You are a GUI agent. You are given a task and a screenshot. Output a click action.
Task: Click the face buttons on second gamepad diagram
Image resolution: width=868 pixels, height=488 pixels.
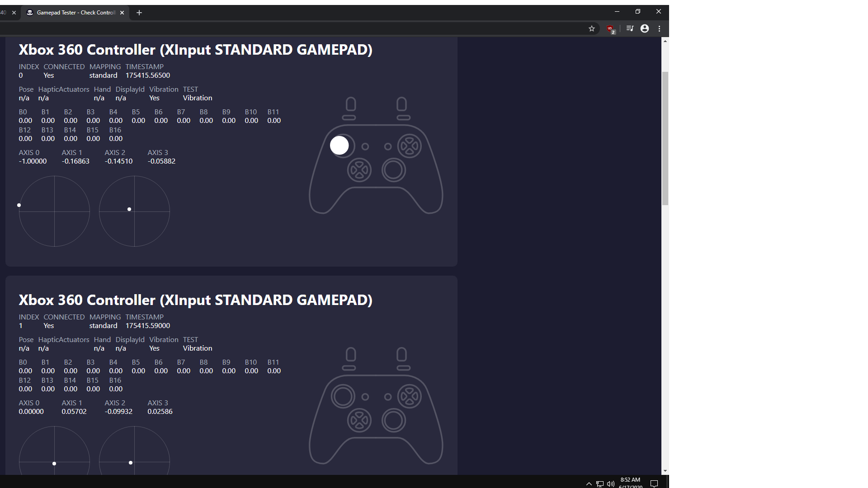[410, 396]
